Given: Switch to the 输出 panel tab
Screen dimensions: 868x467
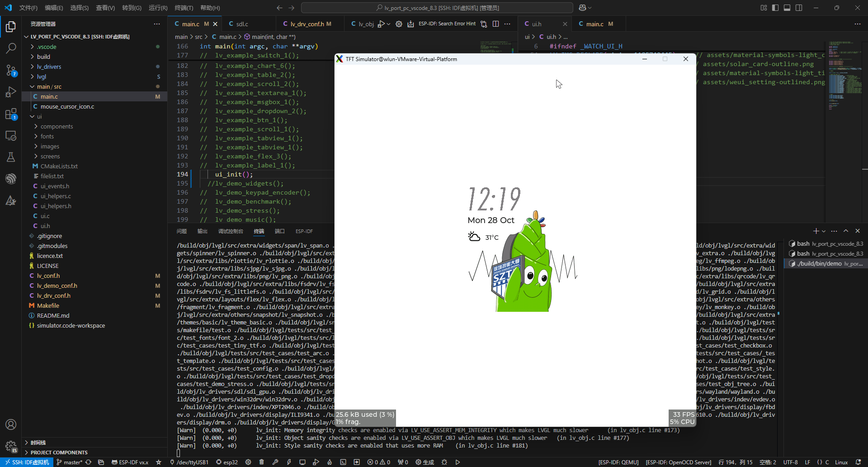Looking at the screenshot, I should [x=202, y=231].
